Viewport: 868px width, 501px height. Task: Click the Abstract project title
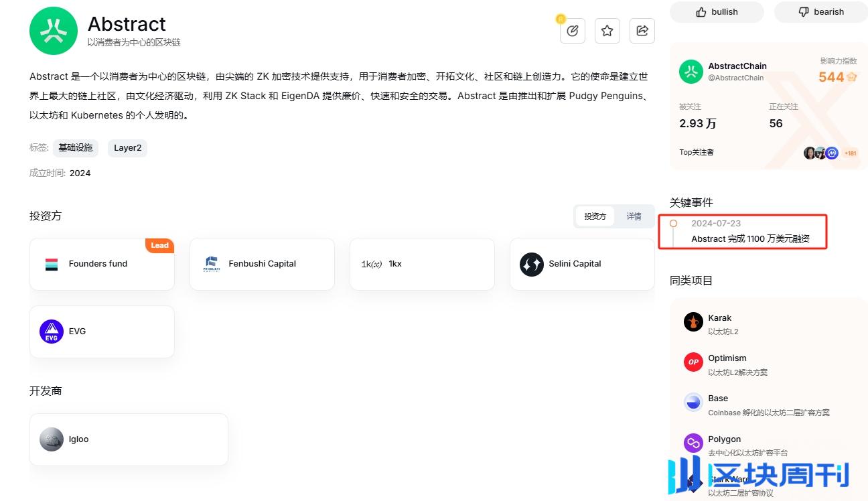click(127, 24)
